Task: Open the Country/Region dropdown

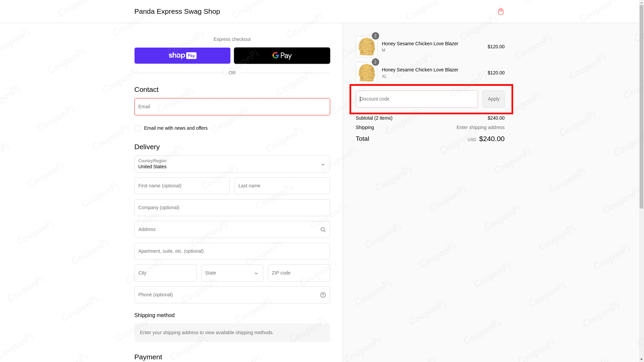Action: point(232,164)
